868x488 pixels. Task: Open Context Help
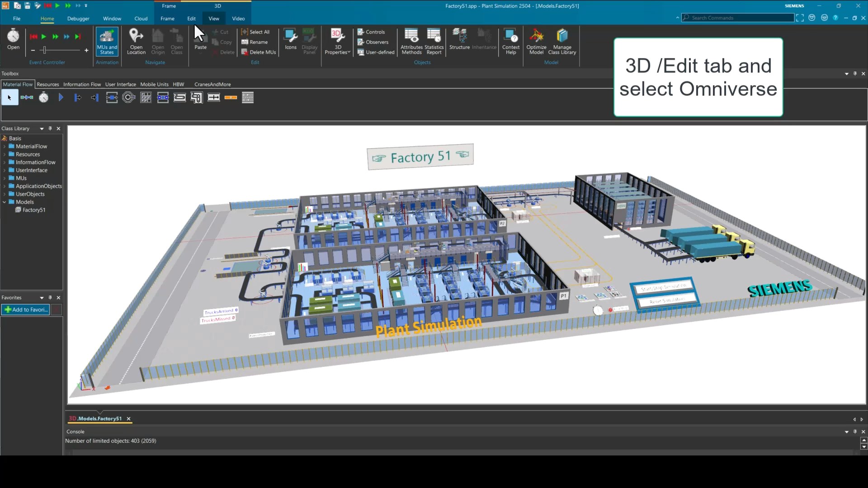coord(511,41)
